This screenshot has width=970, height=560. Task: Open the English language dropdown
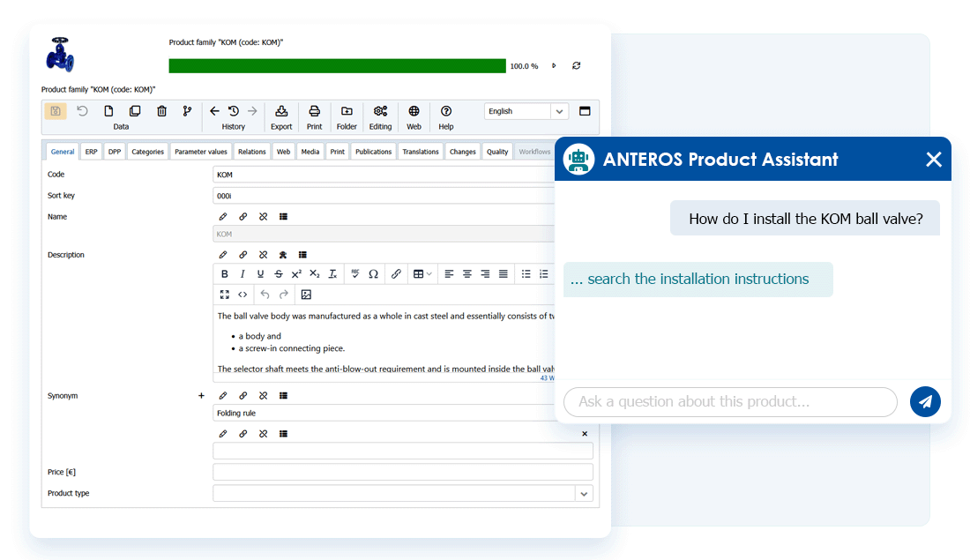[x=526, y=111]
